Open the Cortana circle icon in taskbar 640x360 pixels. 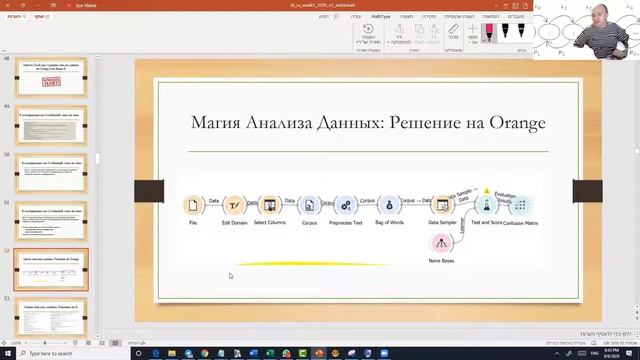pos(139,353)
